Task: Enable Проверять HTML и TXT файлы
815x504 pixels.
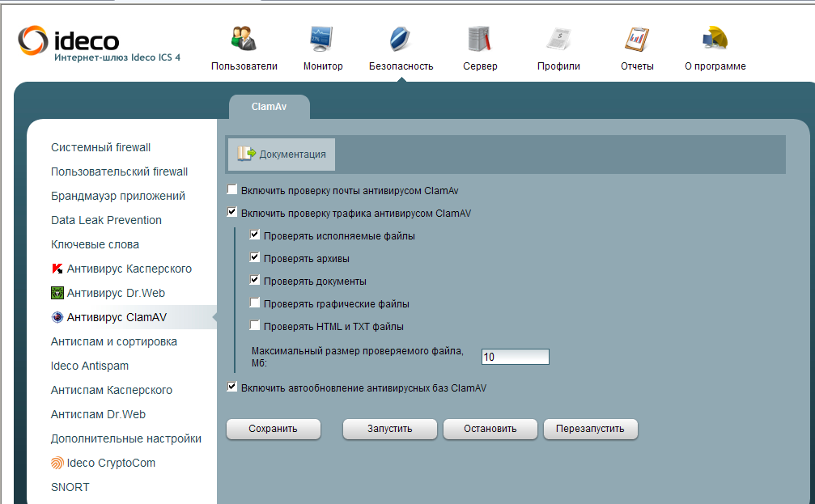Action: pos(255,325)
